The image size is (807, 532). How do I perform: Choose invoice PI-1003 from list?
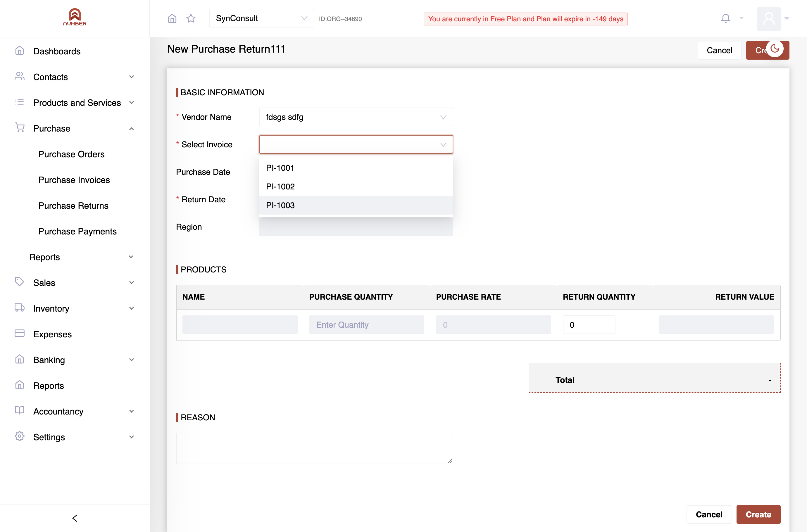click(x=356, y=205)
